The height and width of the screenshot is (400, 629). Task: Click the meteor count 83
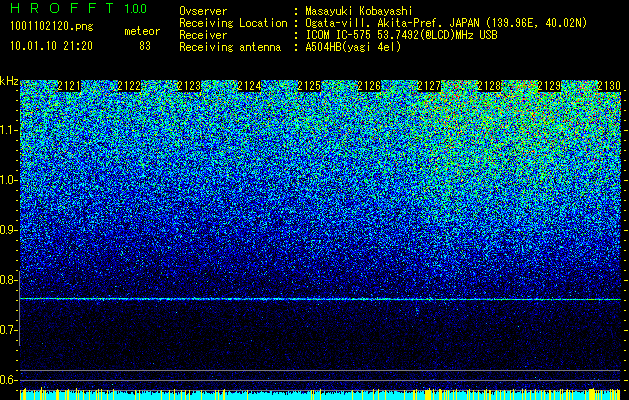coord(145,46)
